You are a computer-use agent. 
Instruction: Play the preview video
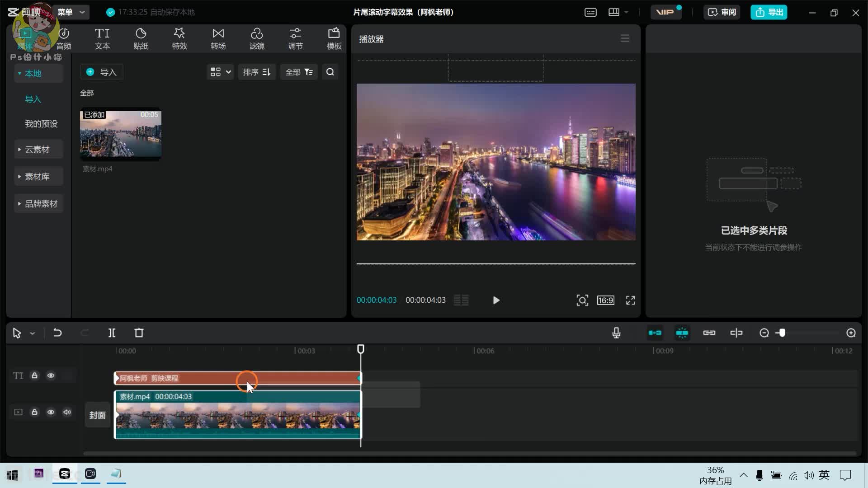(x=496, y=300)
